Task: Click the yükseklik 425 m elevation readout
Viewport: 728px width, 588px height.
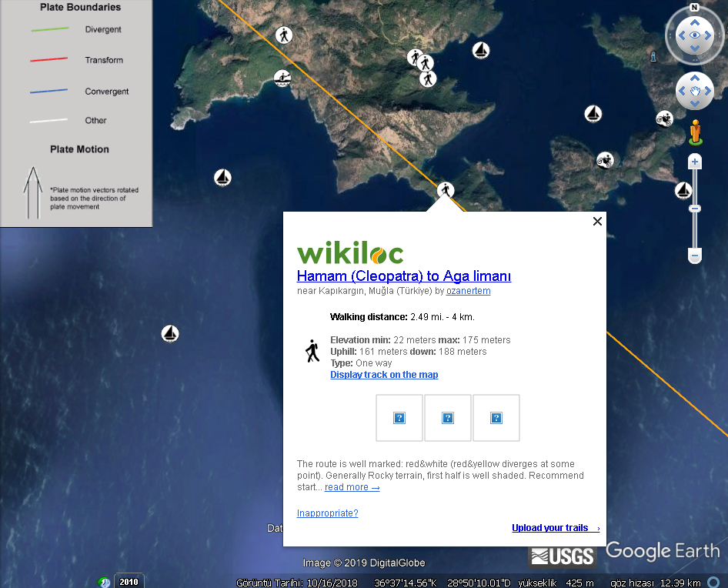Action: point(556,583)
